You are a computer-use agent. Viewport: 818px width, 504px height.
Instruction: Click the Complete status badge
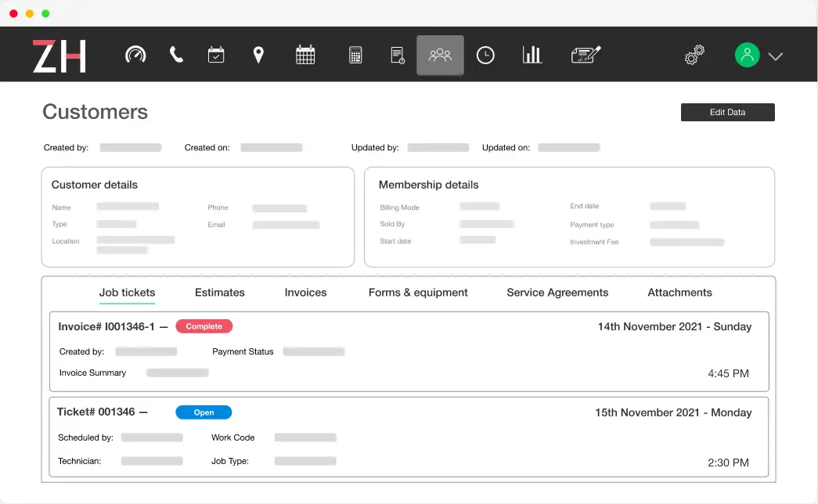(x=204, y=326)
